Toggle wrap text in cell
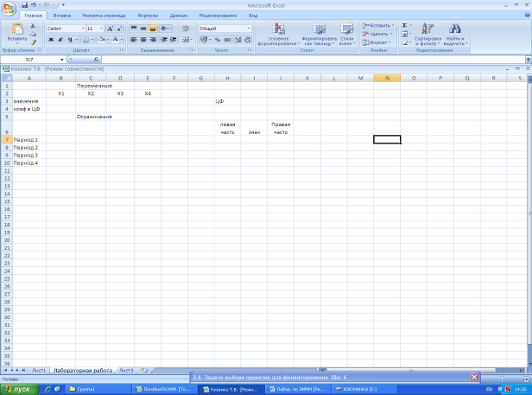The height and width of the screenshot is (395, 532). (186, 29)
